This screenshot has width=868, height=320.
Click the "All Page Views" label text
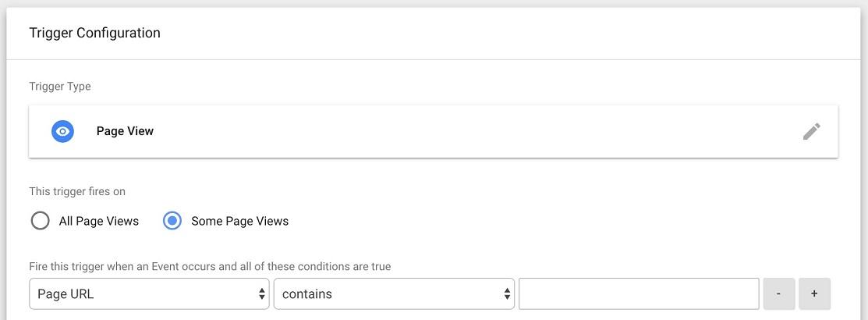(x=99, y=222)
